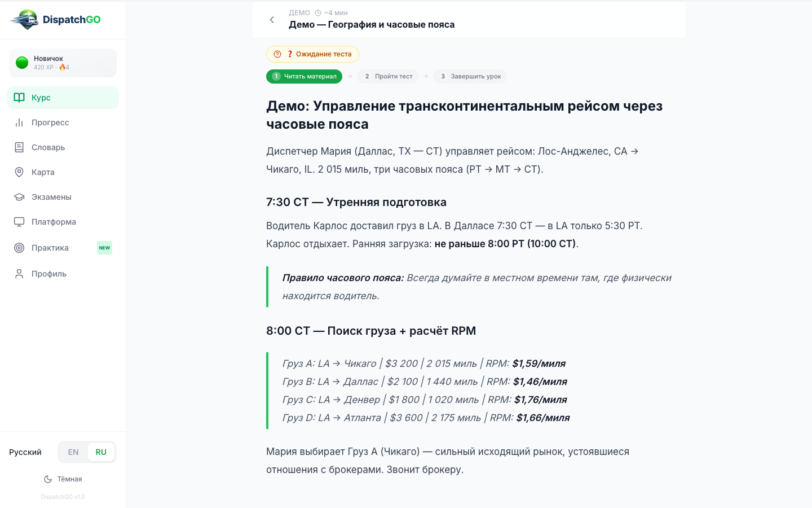This screenshot has height=508, width=812.
Task: Click the question mark circle icon in status badge
Action: click(277, 54)
